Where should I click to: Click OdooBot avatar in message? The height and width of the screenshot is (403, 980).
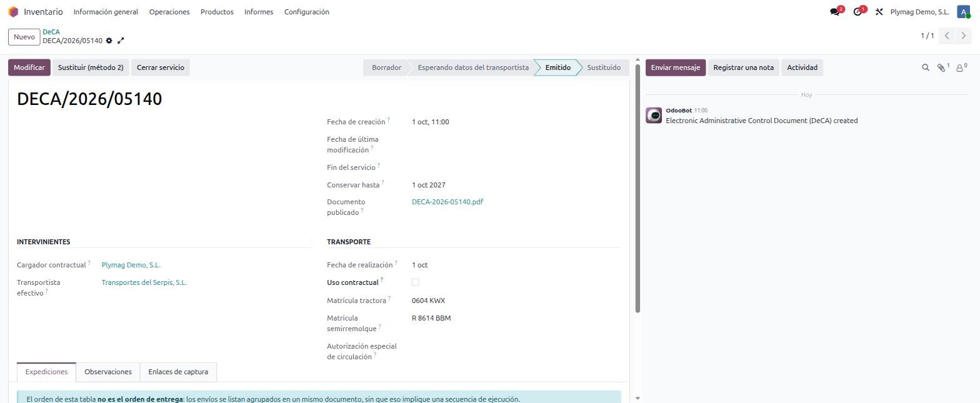coord(654,116)
